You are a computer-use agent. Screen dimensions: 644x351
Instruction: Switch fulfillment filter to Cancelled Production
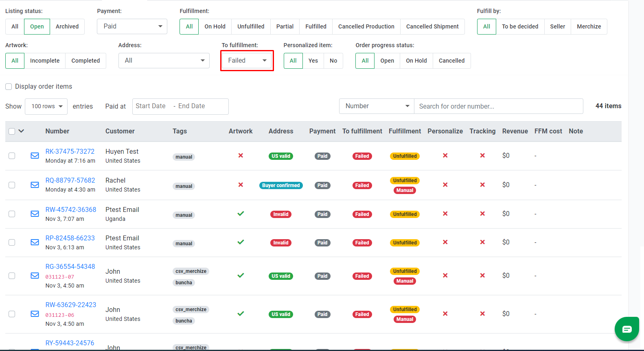(x=366, y=26)
